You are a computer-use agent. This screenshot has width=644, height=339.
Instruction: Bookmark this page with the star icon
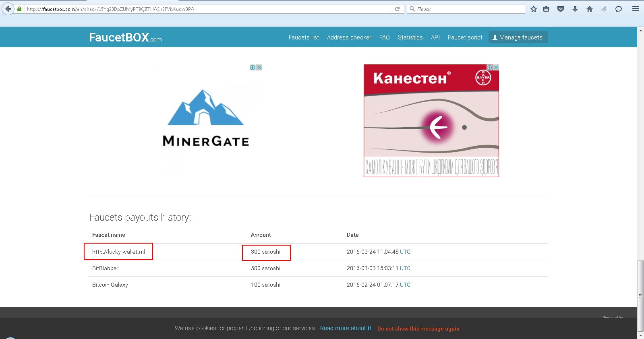point(534,9)
